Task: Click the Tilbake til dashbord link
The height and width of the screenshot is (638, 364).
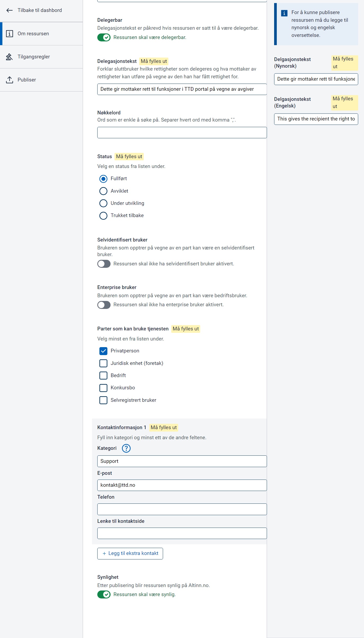Action: point(40,10)
